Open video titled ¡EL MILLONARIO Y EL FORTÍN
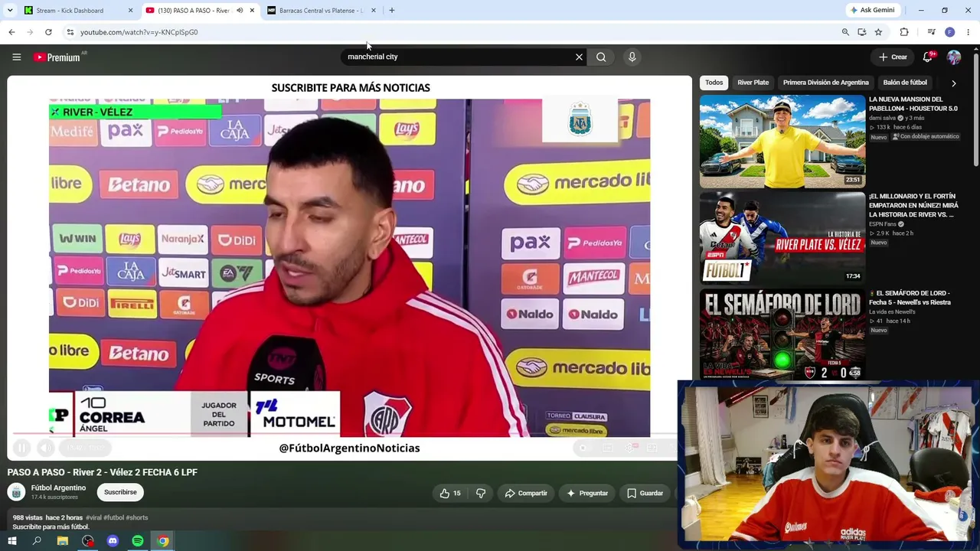 (913, 205)
